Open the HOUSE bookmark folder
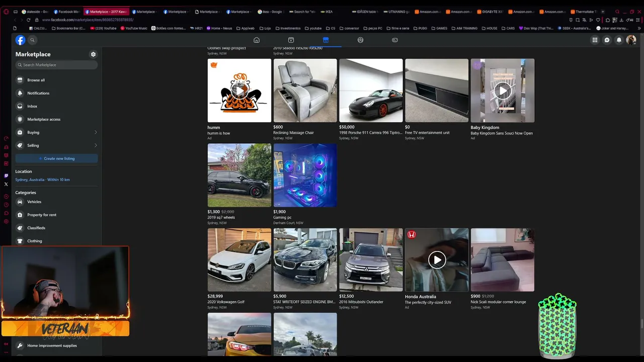This screenshot has height=362, width=644. (489, 28)
